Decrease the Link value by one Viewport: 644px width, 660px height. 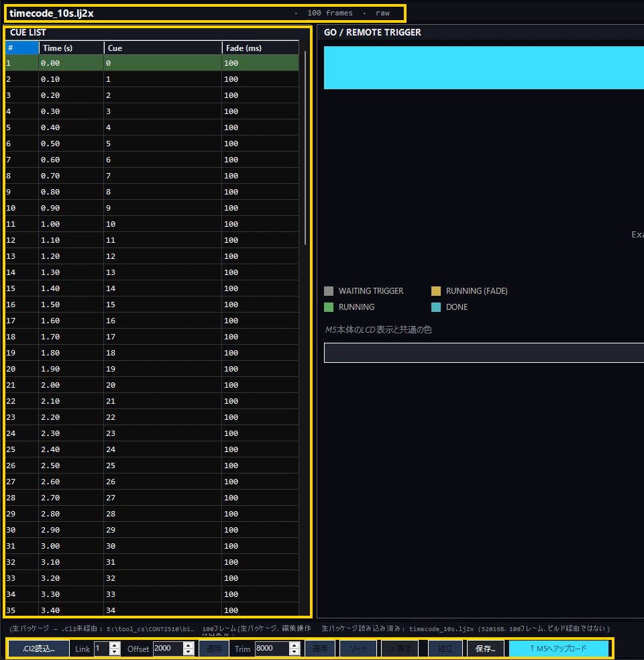click(x=115, y=651)
